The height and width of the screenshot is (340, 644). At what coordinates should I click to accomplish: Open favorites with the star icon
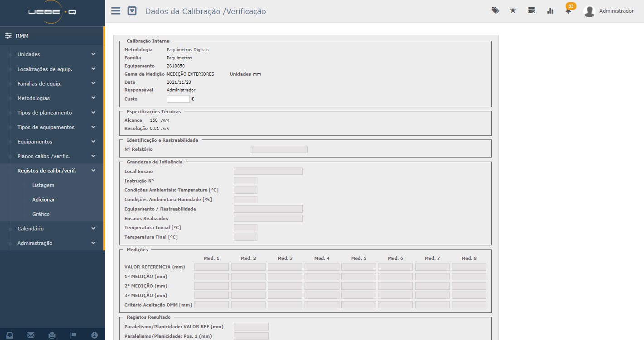(513, 10)
